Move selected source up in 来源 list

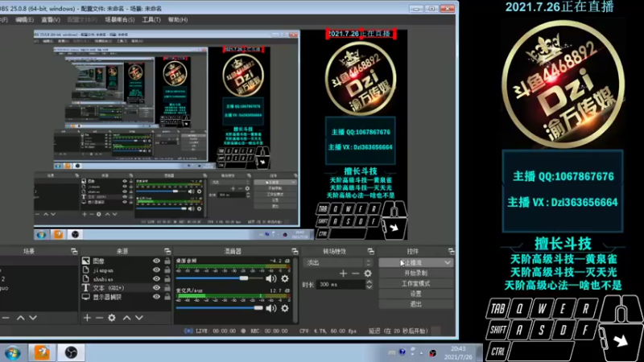click(127, 318)
